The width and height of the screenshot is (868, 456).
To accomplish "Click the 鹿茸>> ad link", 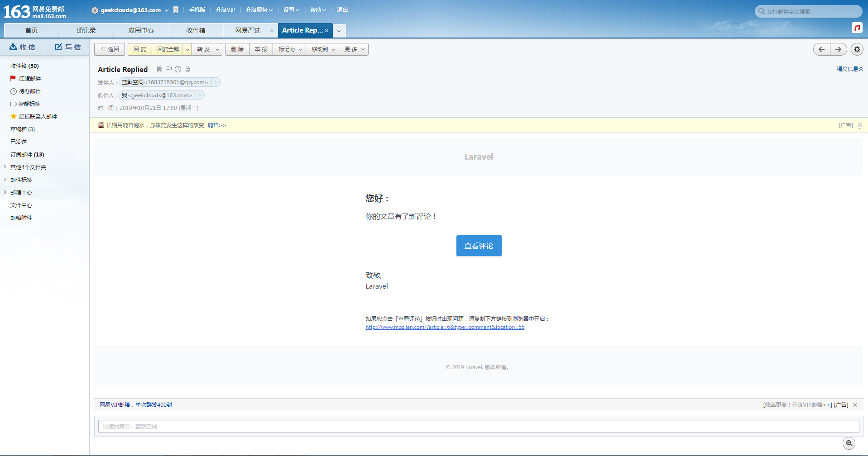I will 216,125.
